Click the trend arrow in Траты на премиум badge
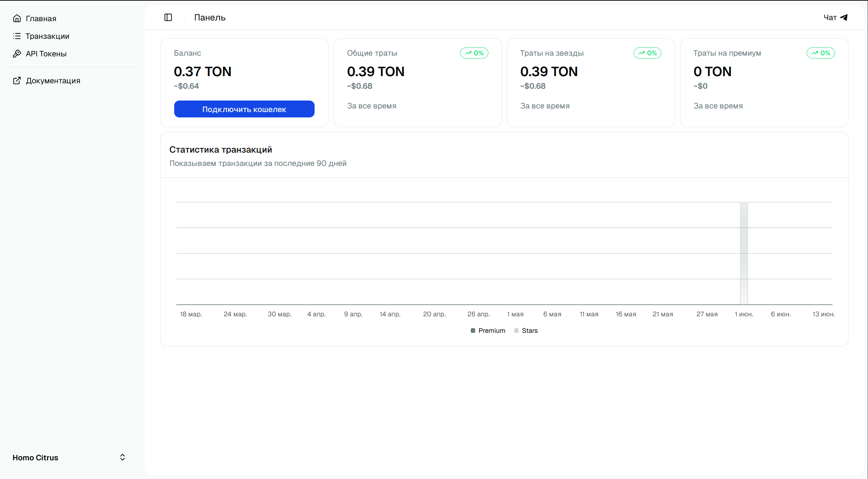This screenshot has width=868, height=479. (x=815, y=53)
